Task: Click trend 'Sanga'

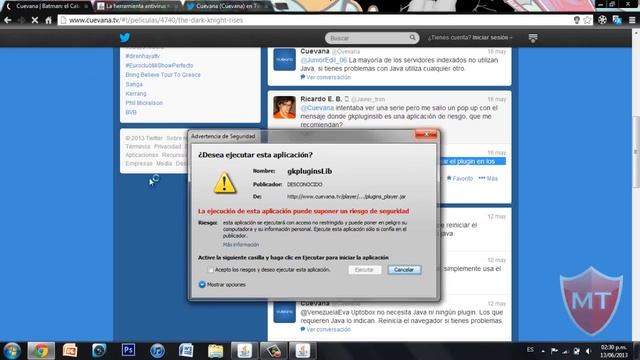Action: 134,84
